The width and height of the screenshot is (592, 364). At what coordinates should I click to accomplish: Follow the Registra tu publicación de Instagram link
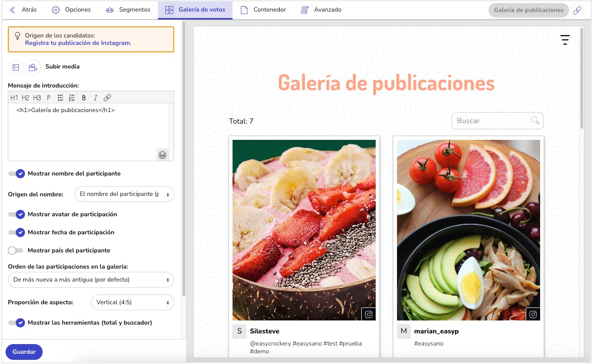pos(78,43)
